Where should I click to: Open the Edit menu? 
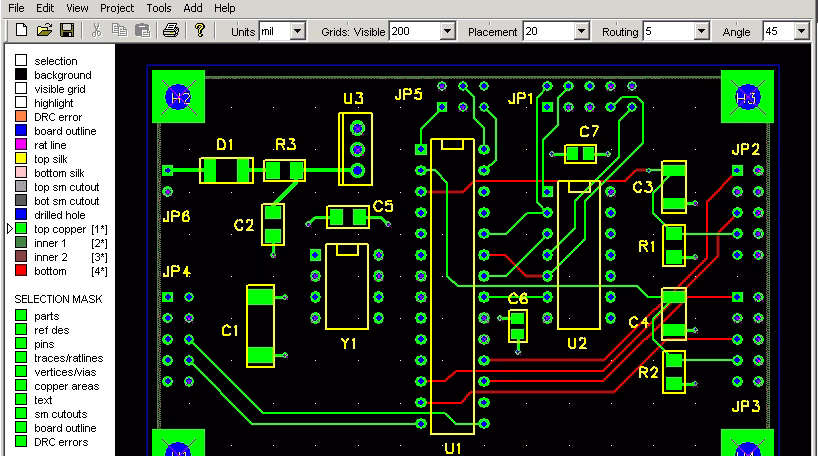click(x=45, y=8)
